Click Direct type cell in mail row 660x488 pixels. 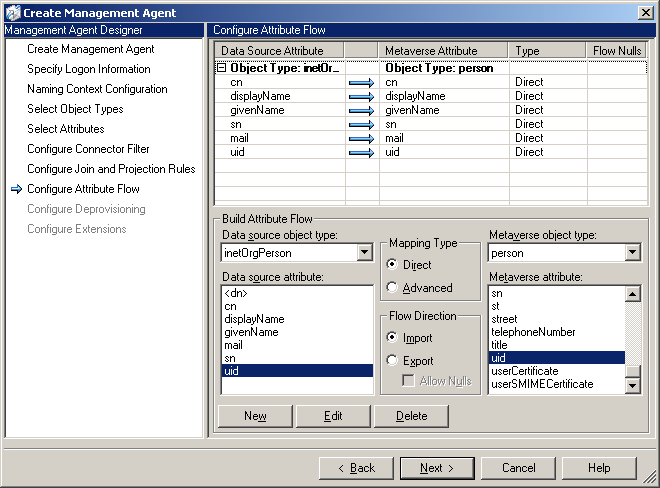click(x=548, y=138)
